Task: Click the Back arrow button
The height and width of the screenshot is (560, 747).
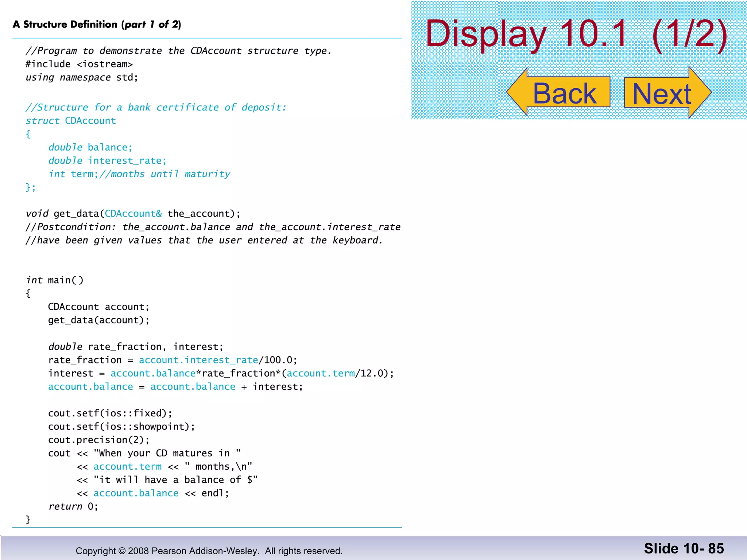Action: [558, 92]
